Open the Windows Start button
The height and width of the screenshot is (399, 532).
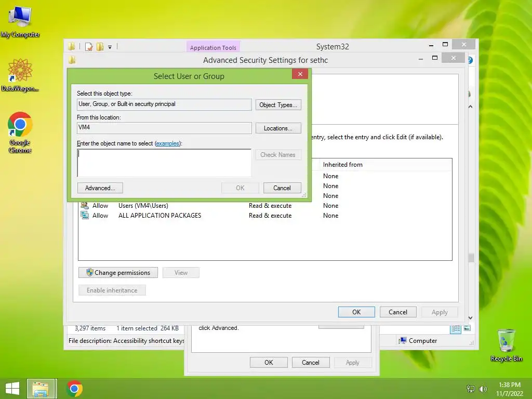tap(12, 389)
